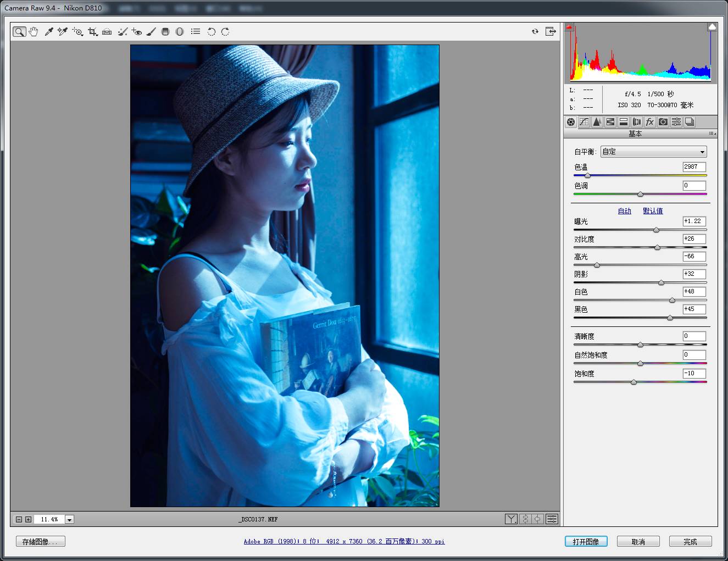The height and width of the screenshot is (561, 728).
Task: Click the 打开图像 button
Action: (586, 542)
